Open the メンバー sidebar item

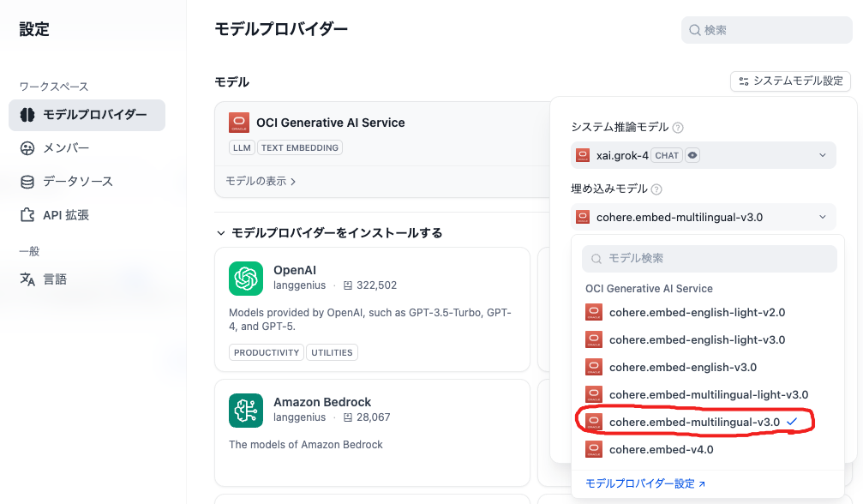click(x=66, y=148)
